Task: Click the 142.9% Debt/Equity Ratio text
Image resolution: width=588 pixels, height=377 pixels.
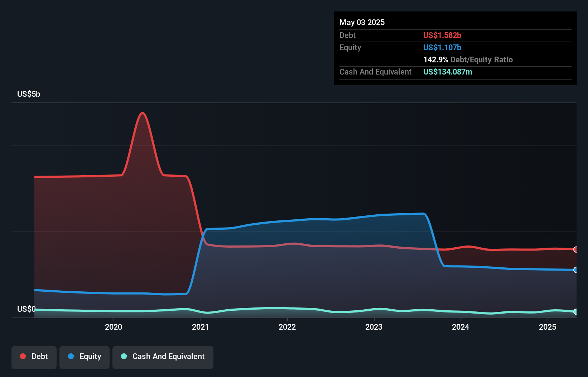Action: pos(468,59)
